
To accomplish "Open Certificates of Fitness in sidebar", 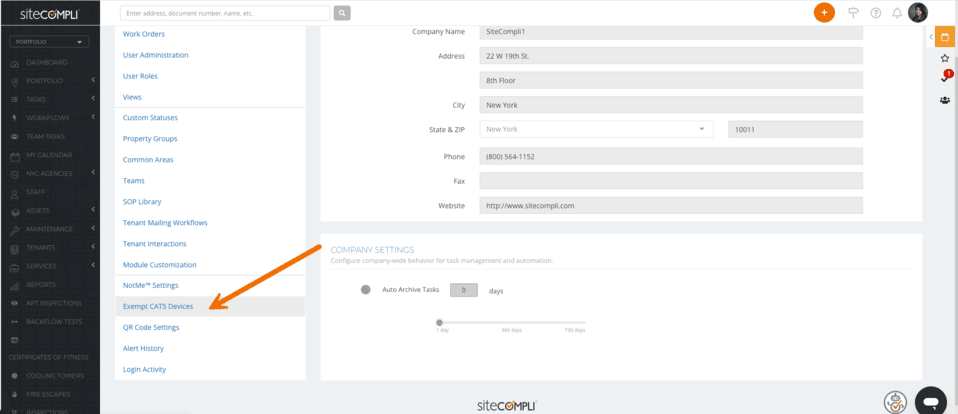I will click(x=48, y=357).
